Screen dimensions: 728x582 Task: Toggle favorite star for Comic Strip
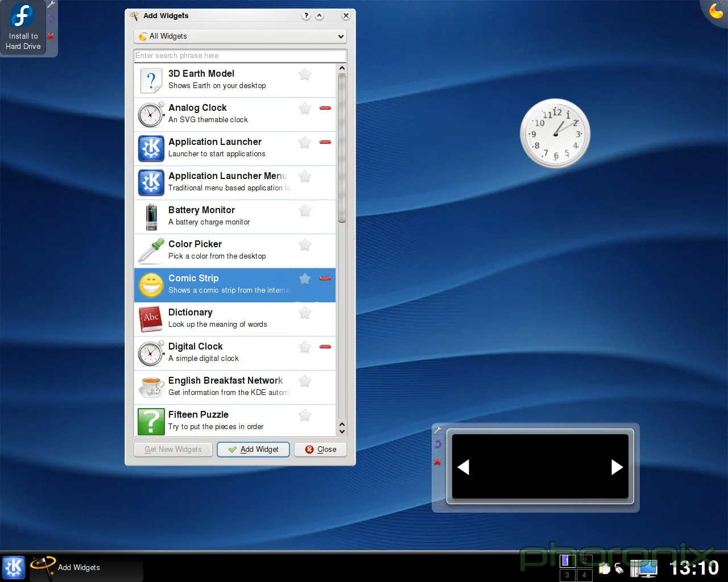click(305, 278)
